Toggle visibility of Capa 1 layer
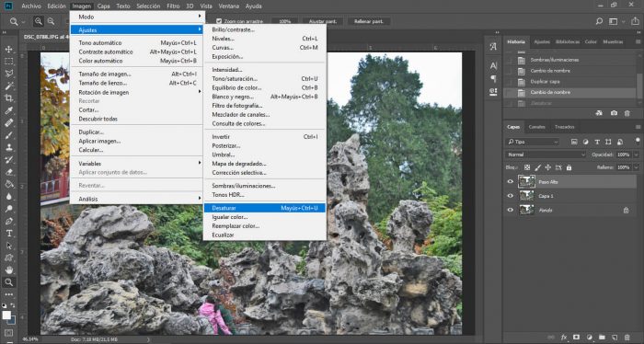The height and width of the screenshot is (344, 644). click(x=510, y=196)
